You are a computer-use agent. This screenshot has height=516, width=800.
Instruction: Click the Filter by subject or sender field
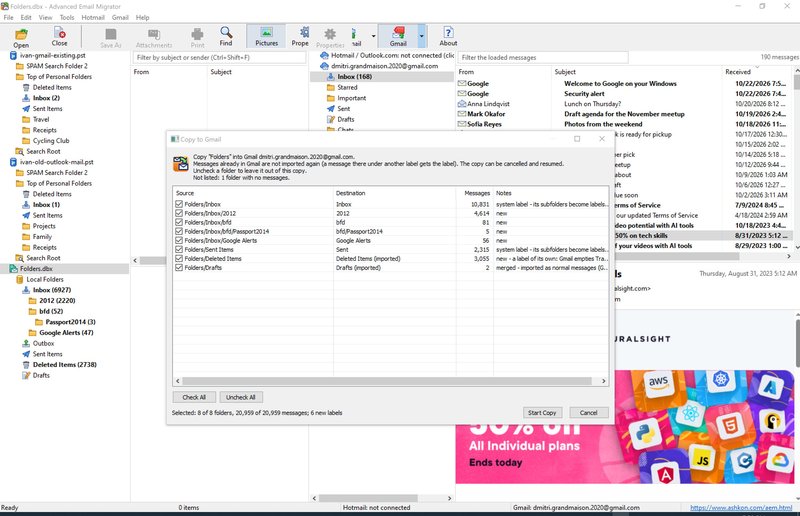[219, 58]
